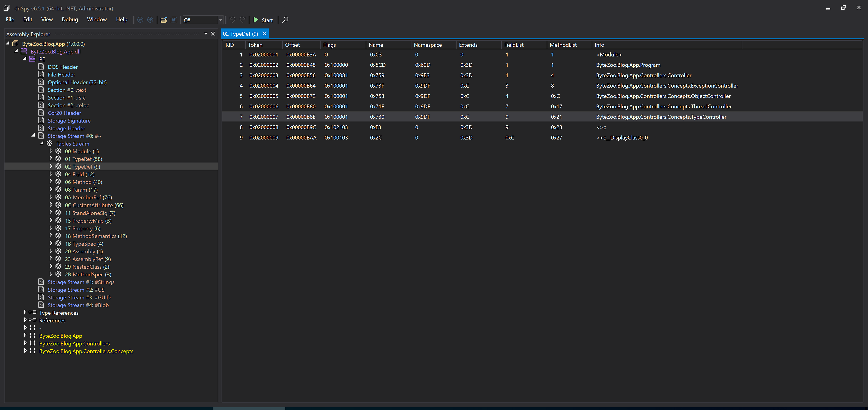Open the View menu
Image resolution: width=868 pixels, height=410 pixels.
[x=47, y=20]
